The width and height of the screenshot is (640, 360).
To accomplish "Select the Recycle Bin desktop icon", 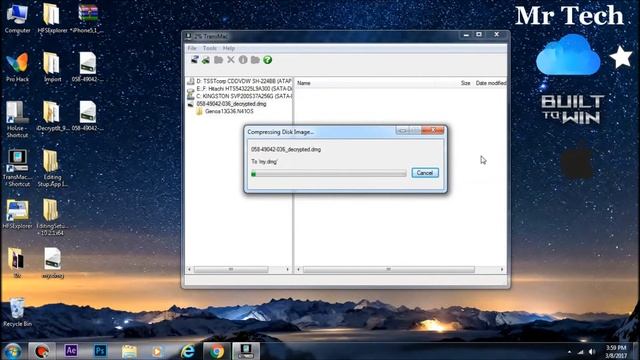I will point(17,312).
